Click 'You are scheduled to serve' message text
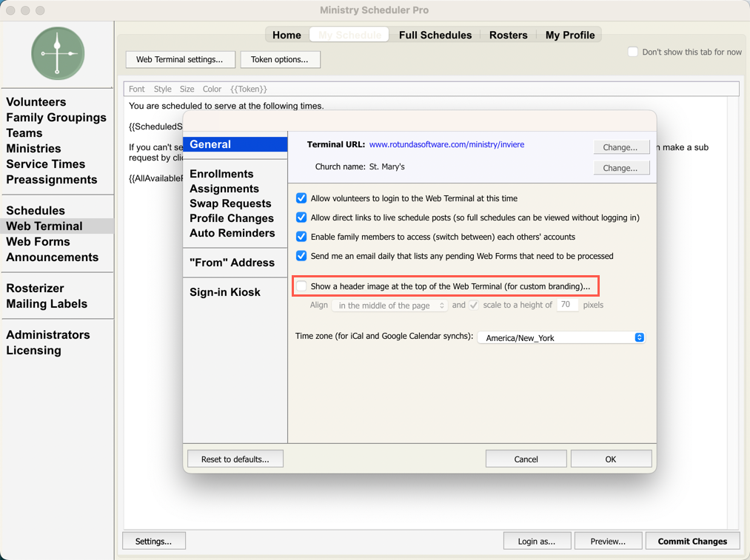This screenshot has height=560, width=750. click(x=227, y=106)
